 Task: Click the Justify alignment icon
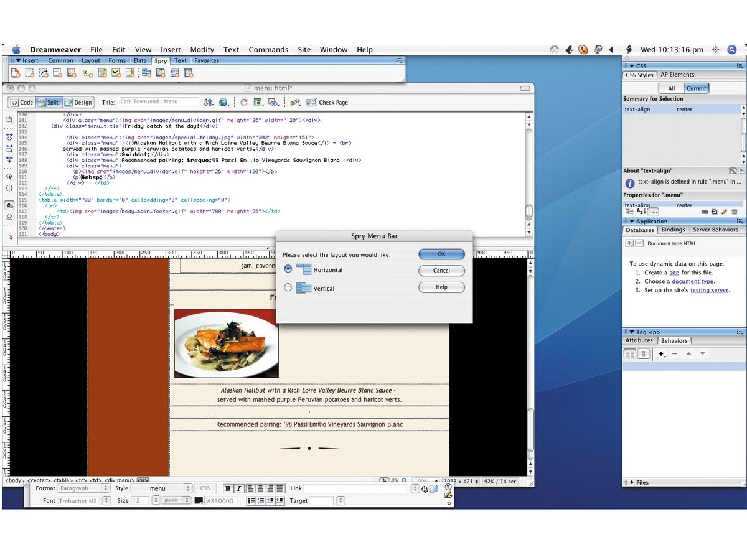280,488
